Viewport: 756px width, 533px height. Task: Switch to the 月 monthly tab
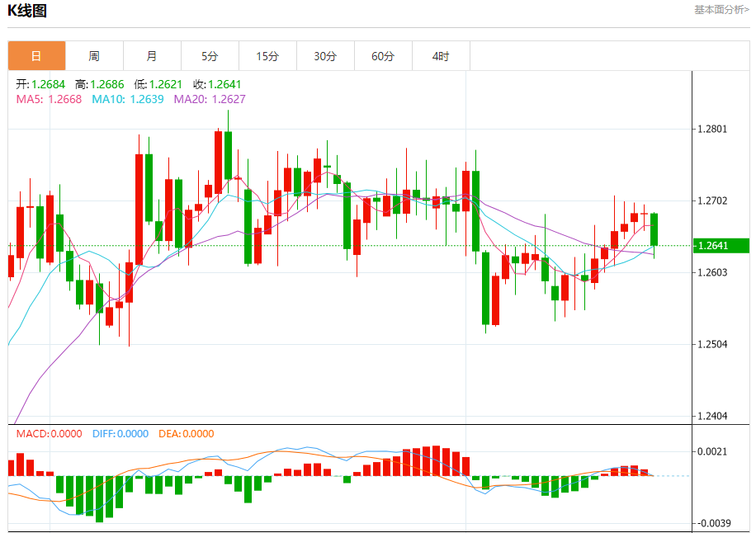(153, 56)
